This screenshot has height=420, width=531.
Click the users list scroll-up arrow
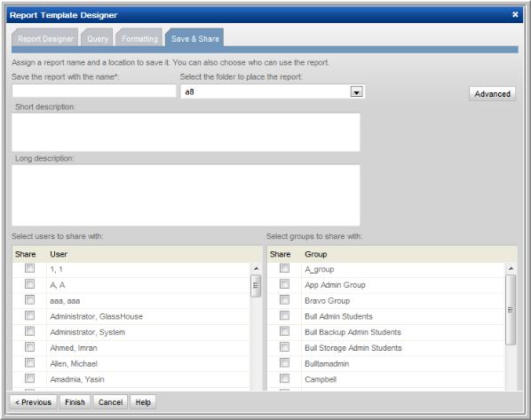point(256,268)
